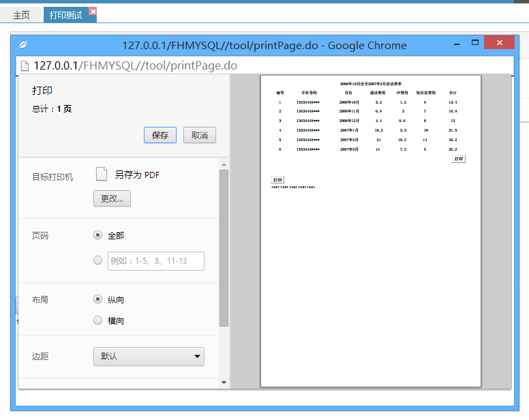This screenshot has width=529, height=420.
Task: Choose 纵向 portrait layout radio
Action: coord(98,299)
